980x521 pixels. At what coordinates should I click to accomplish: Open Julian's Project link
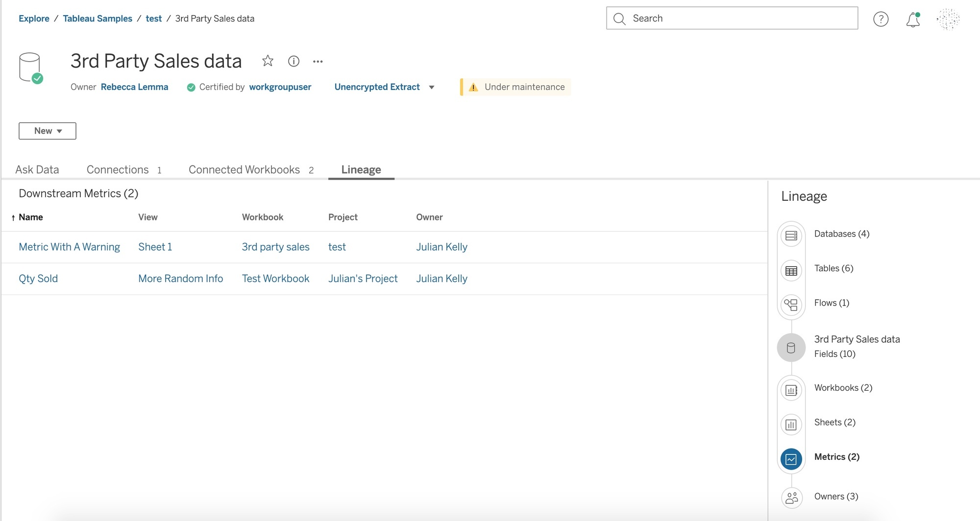[x=363, y=279]
